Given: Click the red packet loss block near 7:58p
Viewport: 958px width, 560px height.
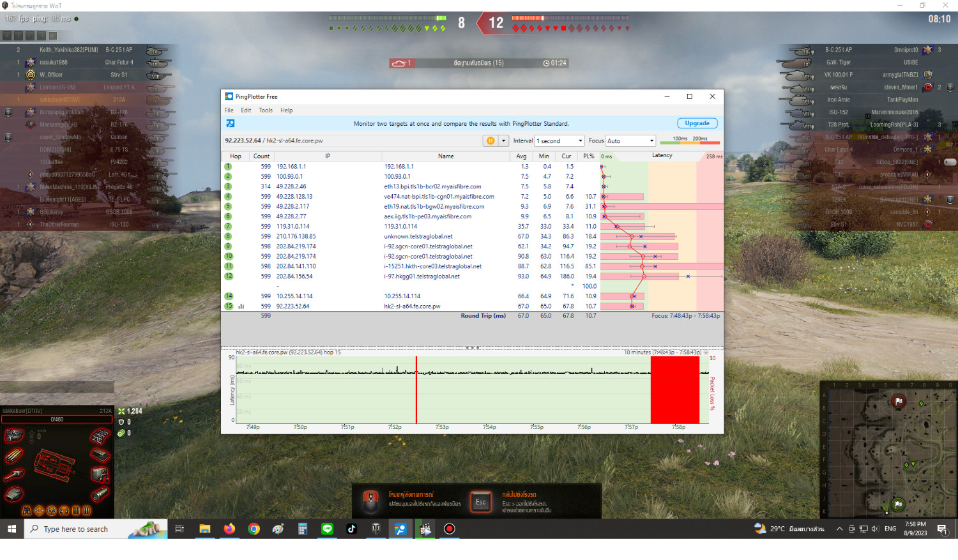Looking at the screenshot, I should click(675, 390).
